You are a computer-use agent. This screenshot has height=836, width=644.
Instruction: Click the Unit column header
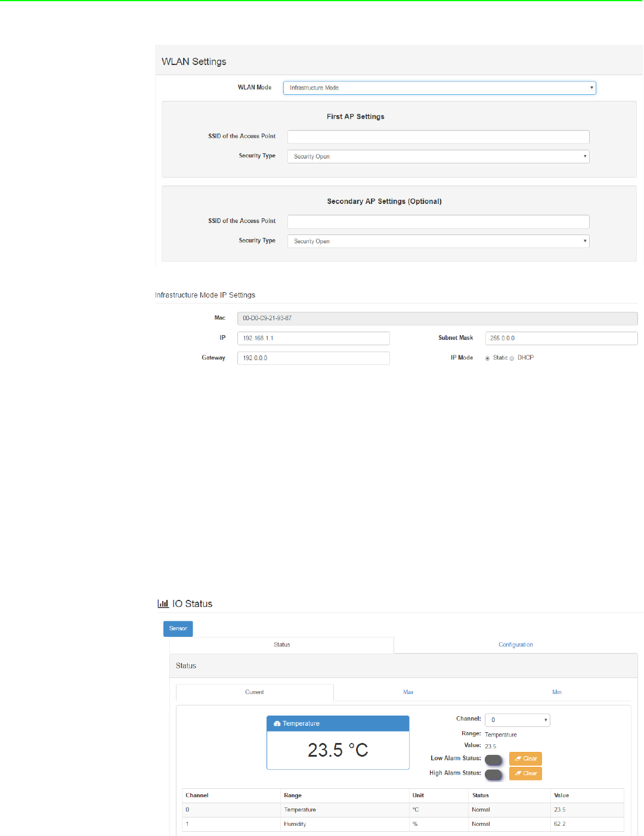[x=418, y=795]
